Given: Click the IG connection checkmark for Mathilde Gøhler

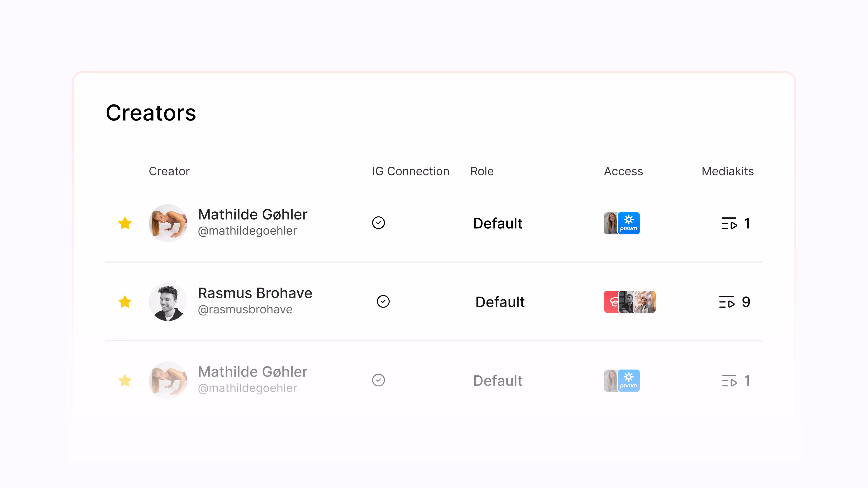Looking at the screenshot, I should coord(378,223).
